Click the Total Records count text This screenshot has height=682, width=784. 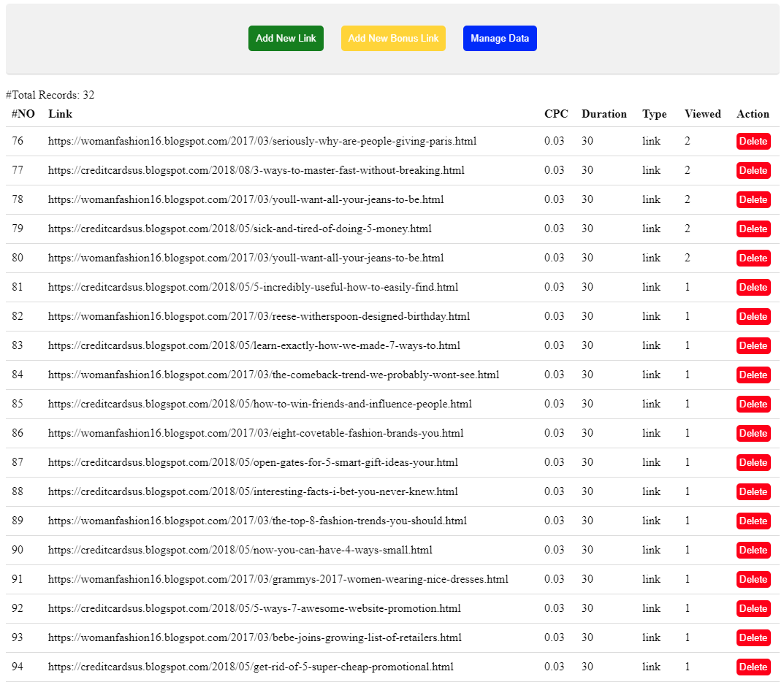pos(50,95)
